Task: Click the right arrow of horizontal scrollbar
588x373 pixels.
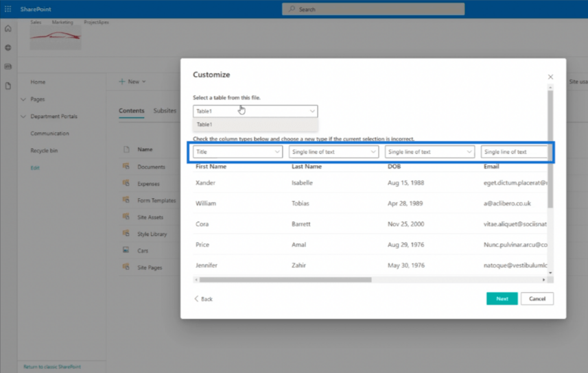Action: click(x=544, y=280)
